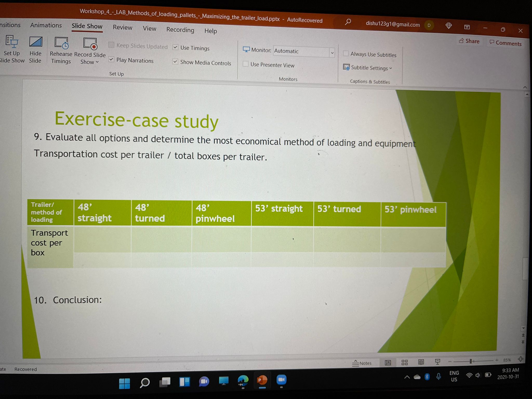Switch to the Review tab
The width and height of the screenshot is (532, 399).
122,28
